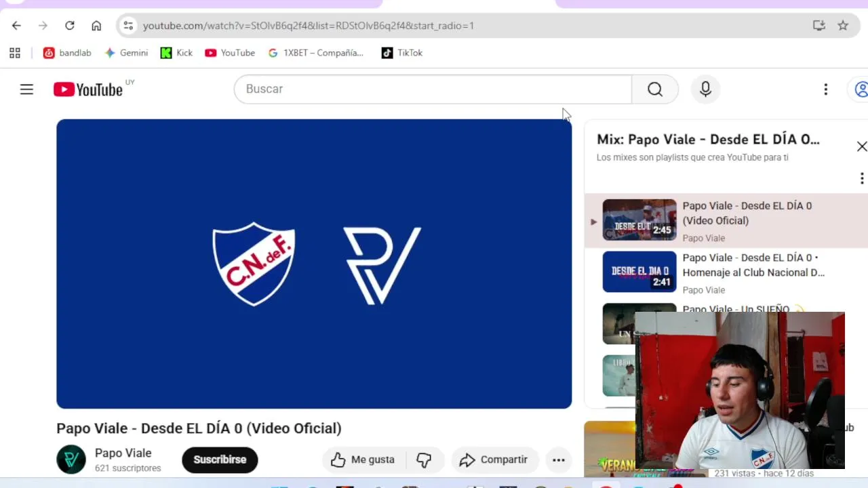Click the address bar URL

[x=309, y=26]
